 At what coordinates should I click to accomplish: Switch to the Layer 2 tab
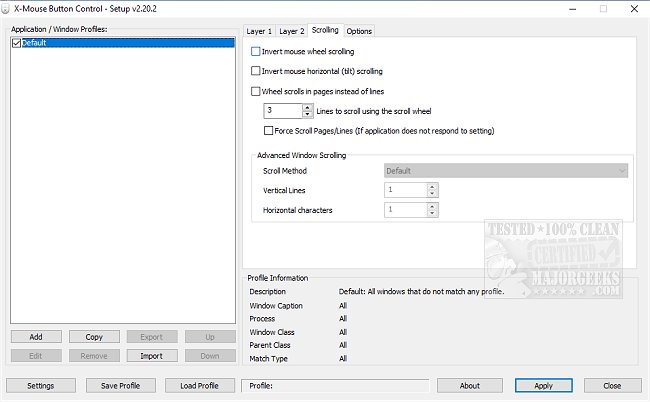pyautogui.click(x=291, y=31)
